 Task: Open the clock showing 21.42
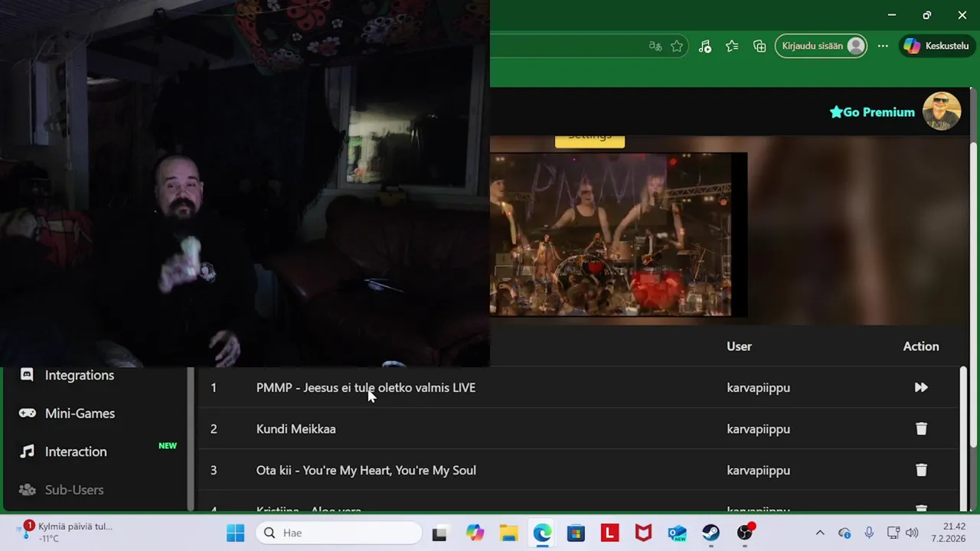pos(948,533)
